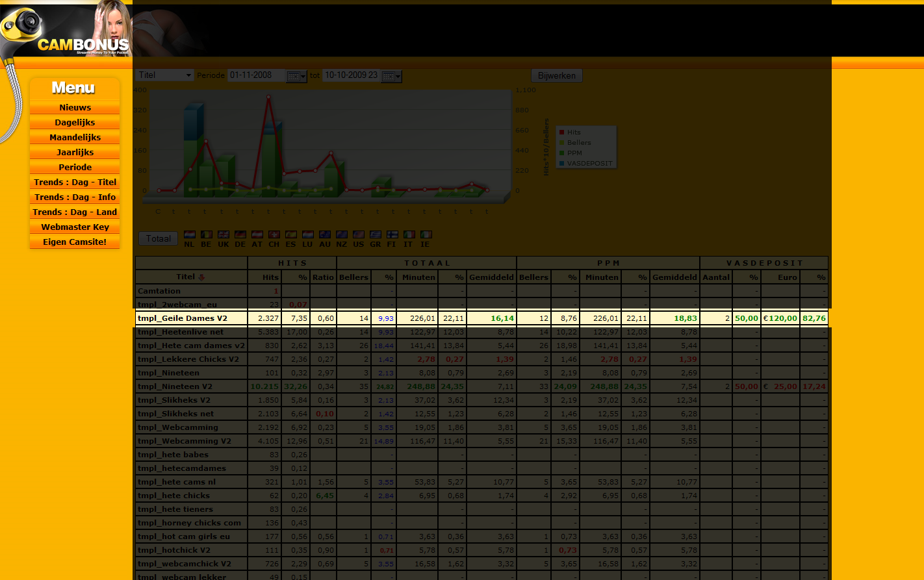Open the Jaarlijks menu item
This screenshot has height=580, width=924.
(x=75, y=153)
